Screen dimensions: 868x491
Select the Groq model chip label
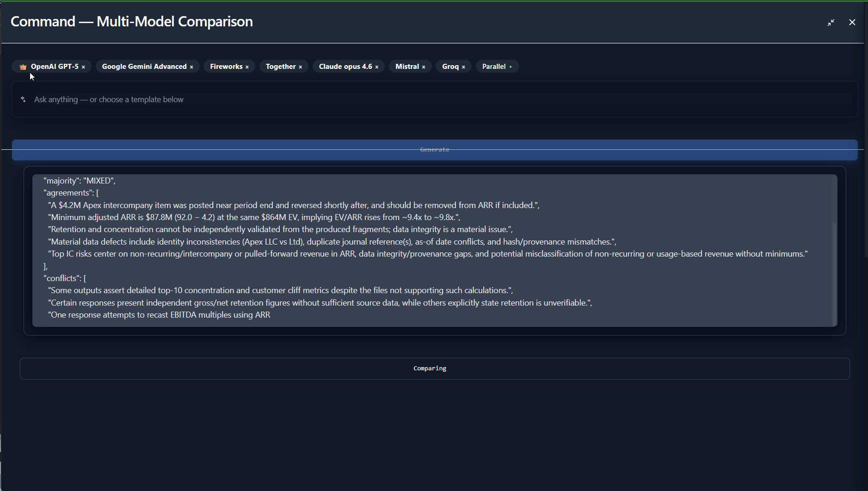[450, 67]
